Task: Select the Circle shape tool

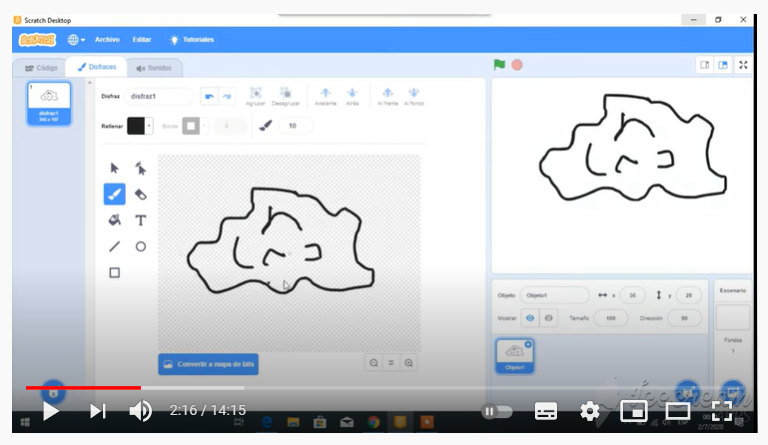Action: tap(141, 246)
